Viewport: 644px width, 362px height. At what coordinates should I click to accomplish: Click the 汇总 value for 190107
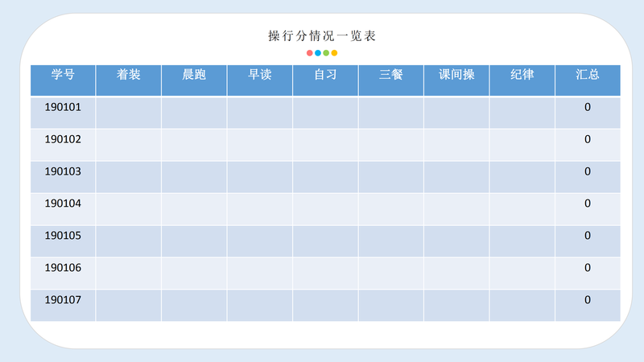click(x=588, y=299)
